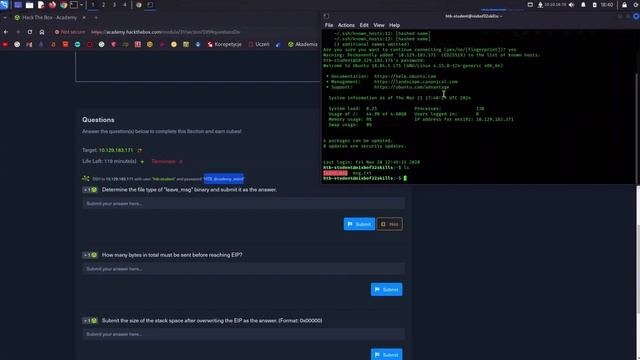Viewport: 640px width, 360px height.
Task: Click the network VPN tray icon
Action: tap(540, 5)
